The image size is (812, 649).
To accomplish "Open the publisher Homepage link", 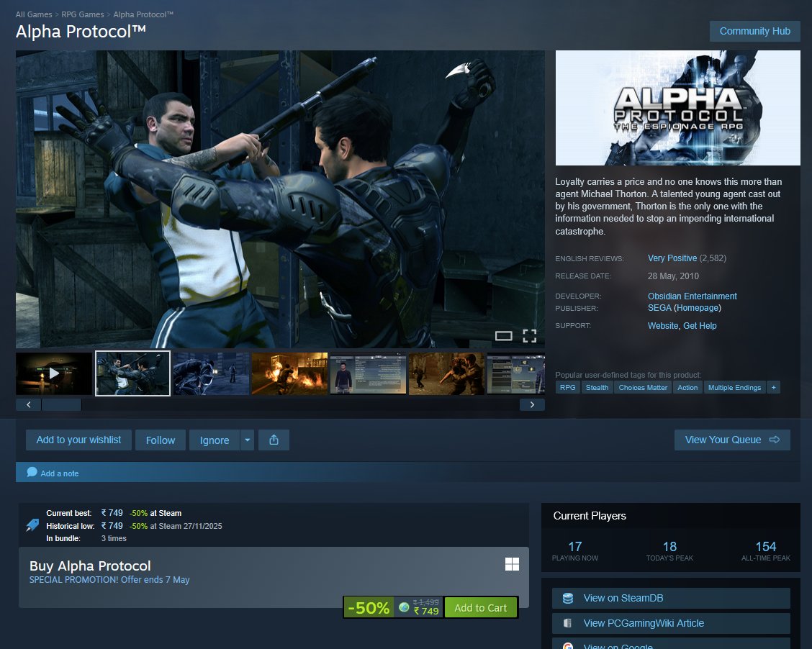I will (x=697, y=308).
